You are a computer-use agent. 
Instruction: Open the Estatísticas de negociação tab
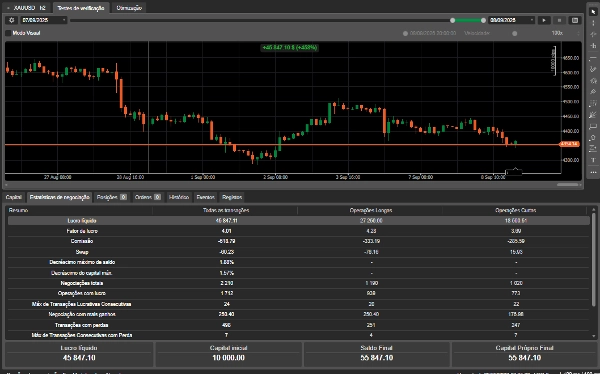59,197
